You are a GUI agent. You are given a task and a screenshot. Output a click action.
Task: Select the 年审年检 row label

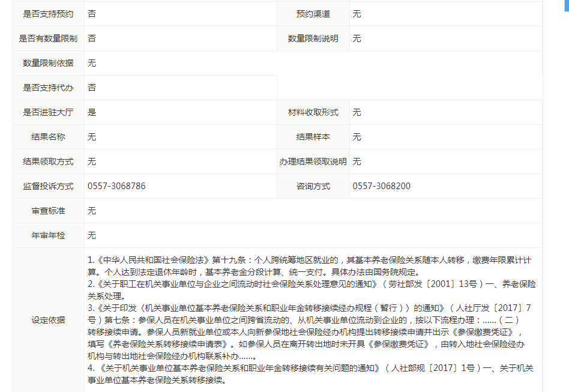[x=48, y=235]
